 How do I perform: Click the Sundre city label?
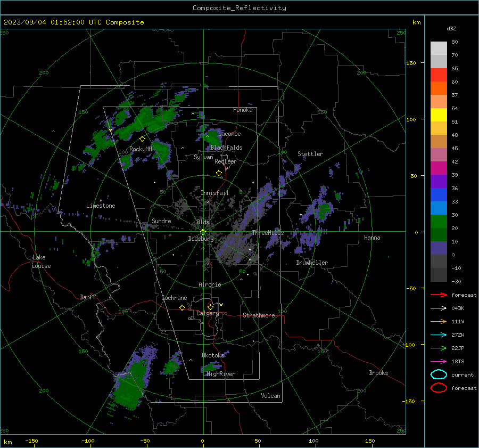point(161,221)
